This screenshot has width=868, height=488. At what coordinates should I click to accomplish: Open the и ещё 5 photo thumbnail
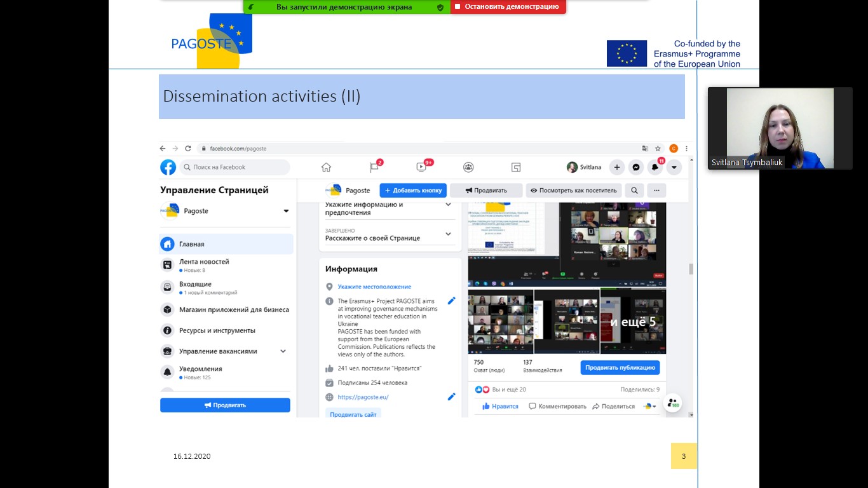tap(633, 322)
